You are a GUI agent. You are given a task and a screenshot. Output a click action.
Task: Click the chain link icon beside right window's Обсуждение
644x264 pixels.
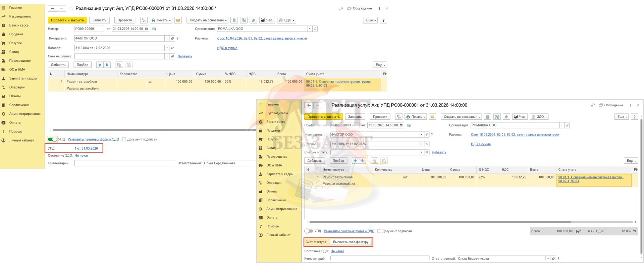(x=592, y=105)
